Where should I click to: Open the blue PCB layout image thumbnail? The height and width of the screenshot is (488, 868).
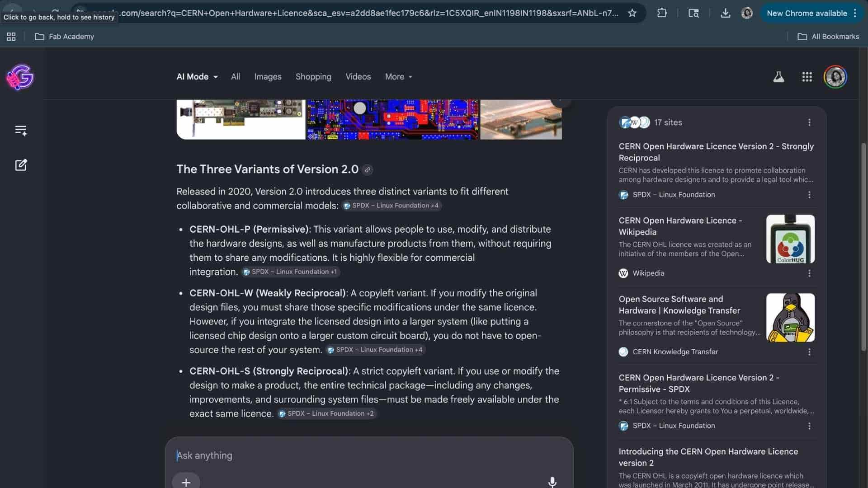tap(392, 119)
